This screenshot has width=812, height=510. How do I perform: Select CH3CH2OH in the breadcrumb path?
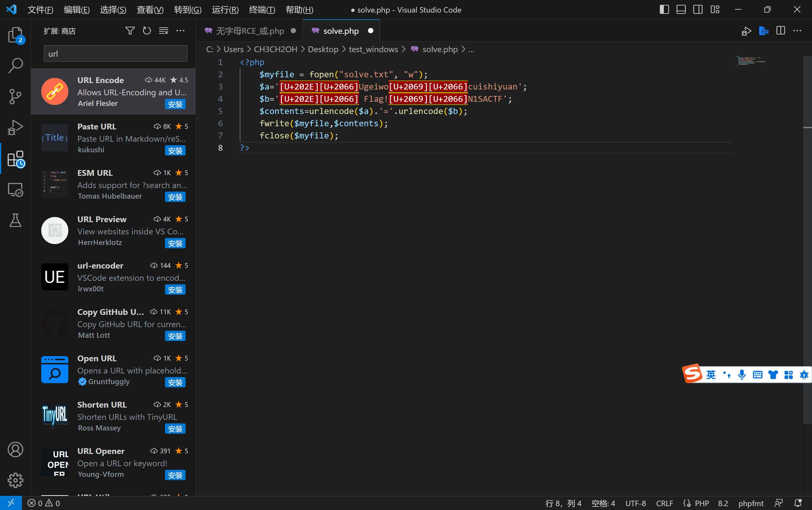(275, 49)
